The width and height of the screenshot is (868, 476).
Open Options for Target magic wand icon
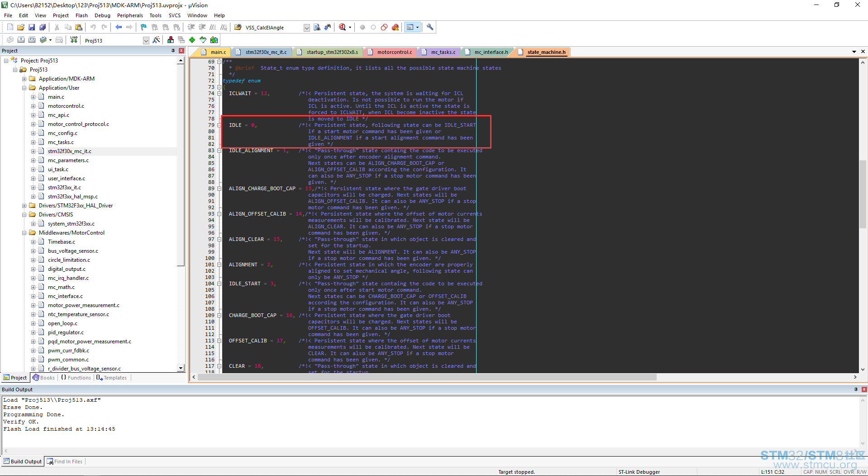(156, 40)
